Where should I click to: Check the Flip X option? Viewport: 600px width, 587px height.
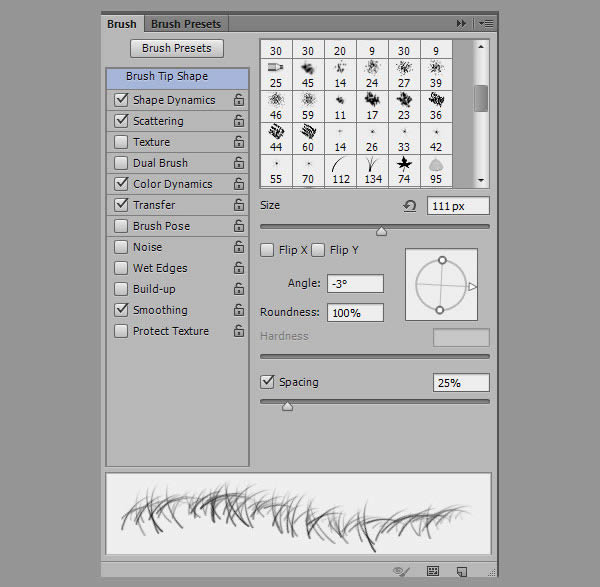(x=267, y=250)
